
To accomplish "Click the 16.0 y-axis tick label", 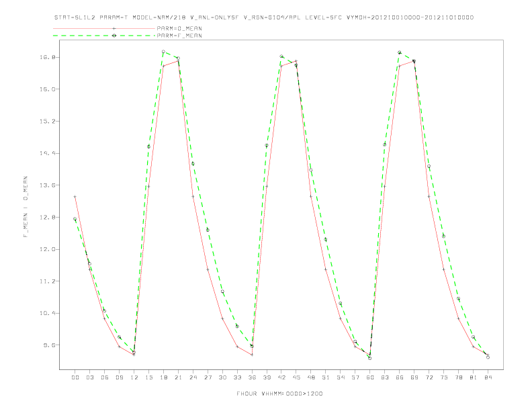I will pos(47,89).
